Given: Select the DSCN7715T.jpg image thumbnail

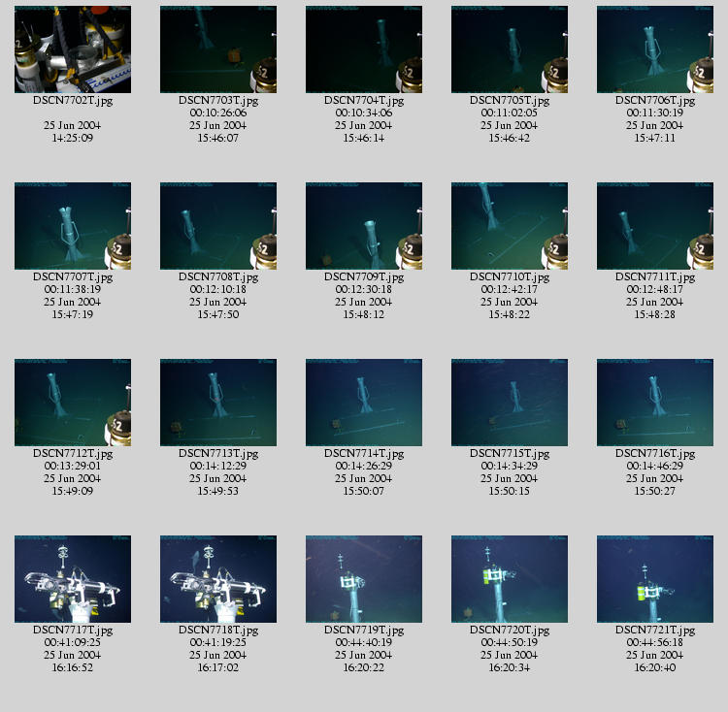Looking at the screenshot, I should (510, 403).
